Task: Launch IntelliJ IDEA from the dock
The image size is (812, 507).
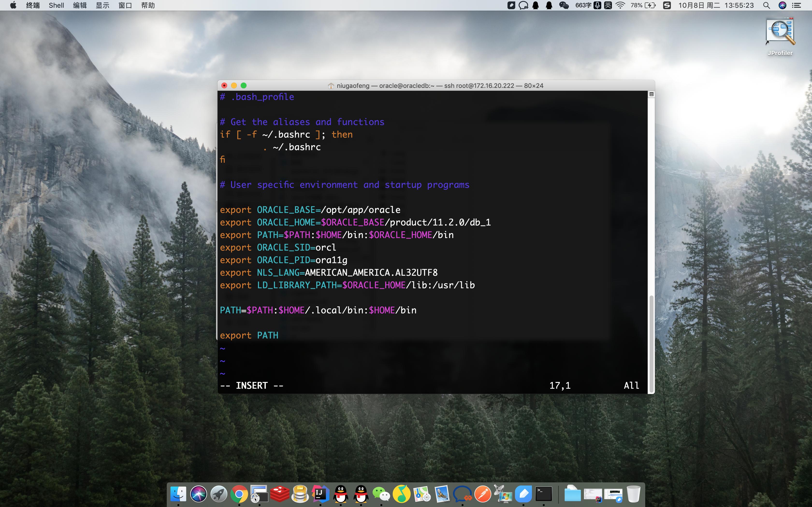Action: [x=320, y=493]
